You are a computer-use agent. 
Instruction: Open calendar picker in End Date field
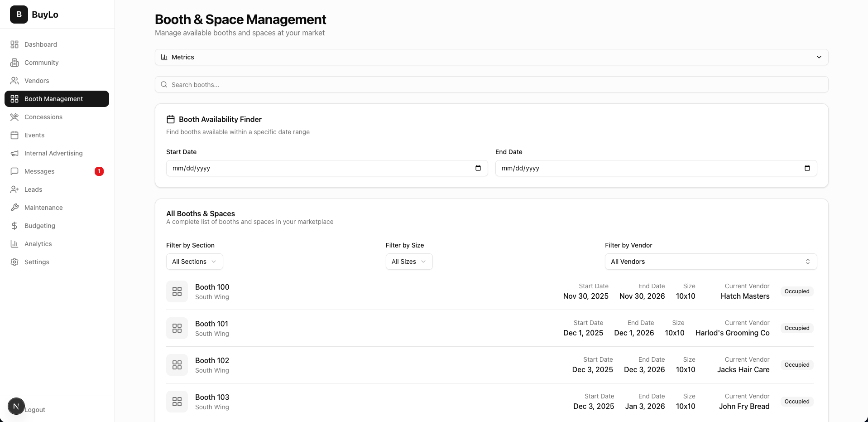point(807,168)
